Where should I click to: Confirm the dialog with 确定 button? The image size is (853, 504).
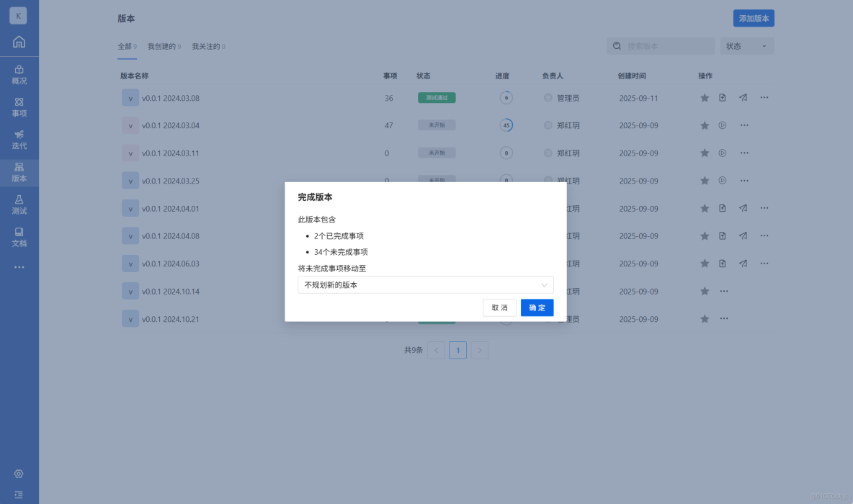(537, 307)
